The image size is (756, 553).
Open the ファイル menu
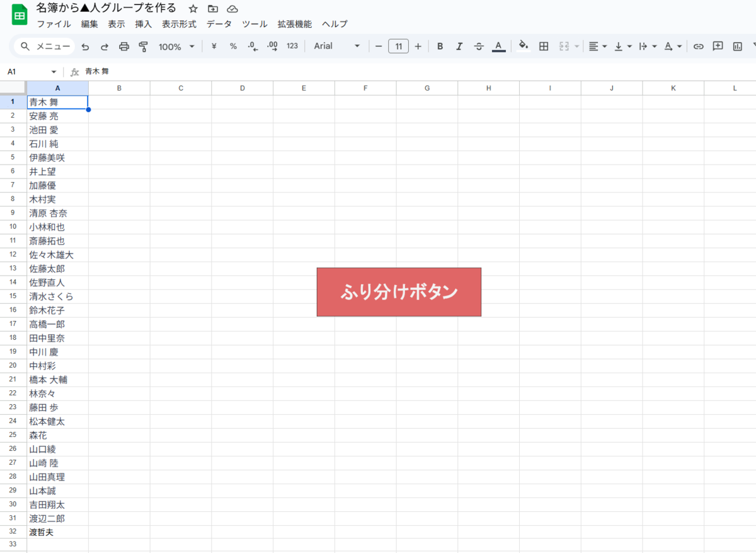tap(54, 24)
